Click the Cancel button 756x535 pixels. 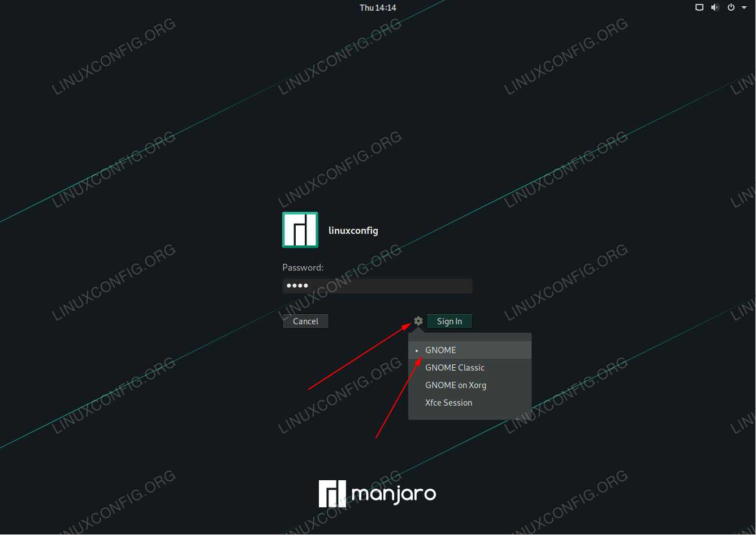tap(305, 321)
